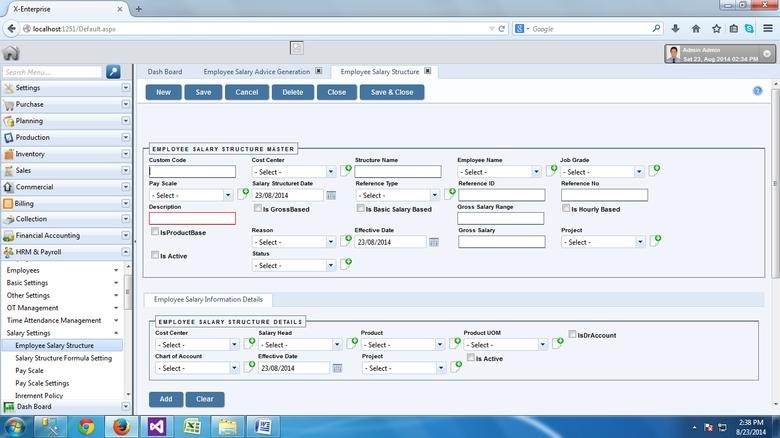Image resolution: width=780 pixels, height=438 pixels.
Task: Add new Employee Name entry icon
Action: [551, 170]
